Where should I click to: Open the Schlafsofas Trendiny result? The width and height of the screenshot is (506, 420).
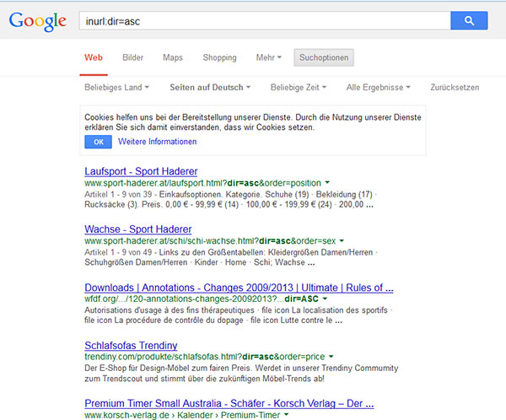pos(131,345)
